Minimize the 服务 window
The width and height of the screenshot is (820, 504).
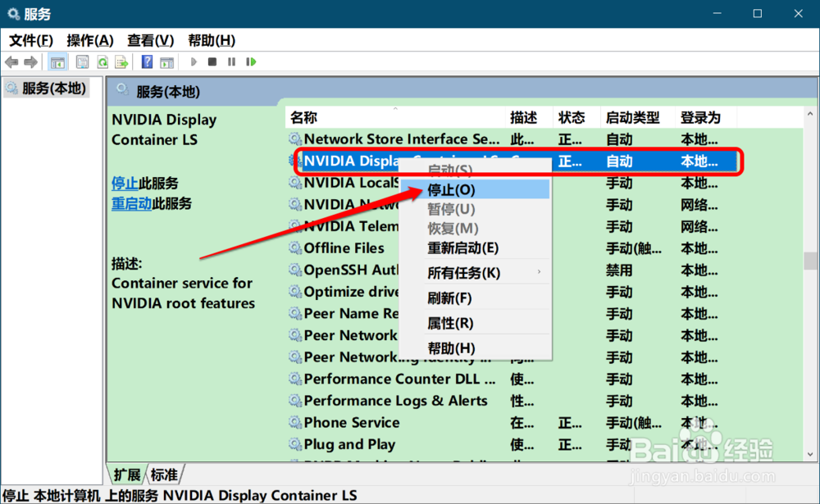click(x=717, y=14)
